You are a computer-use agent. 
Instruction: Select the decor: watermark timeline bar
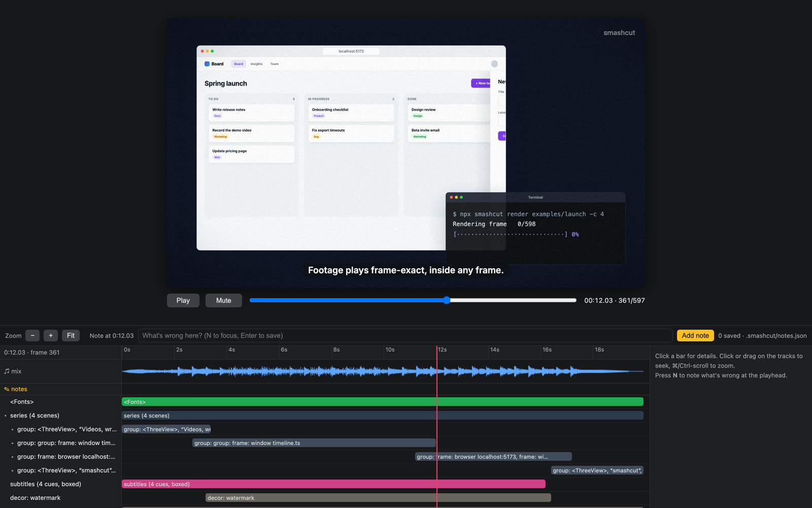coord(378,498)
